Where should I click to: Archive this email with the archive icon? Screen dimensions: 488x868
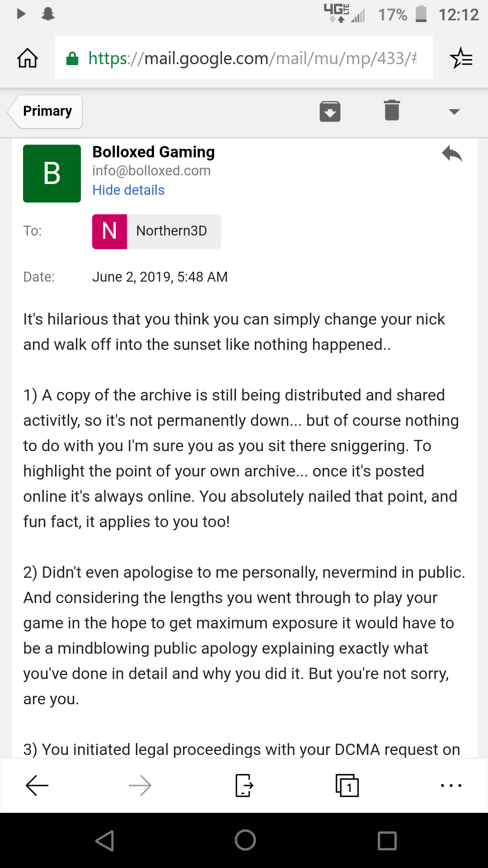coord(330,111)
